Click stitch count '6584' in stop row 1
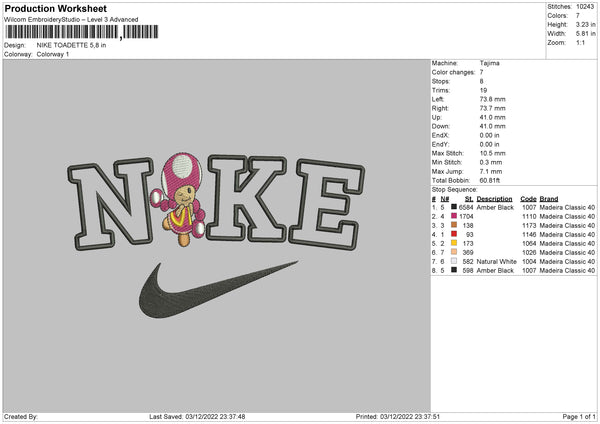 pyautogui.click(x=466, y=207)
